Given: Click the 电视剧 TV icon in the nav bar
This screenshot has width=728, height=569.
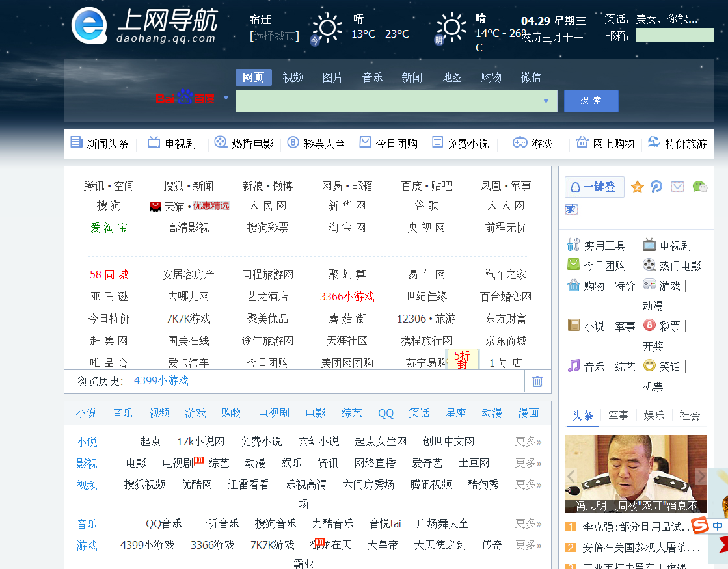Looking at the screenshot, I should 154,142.
